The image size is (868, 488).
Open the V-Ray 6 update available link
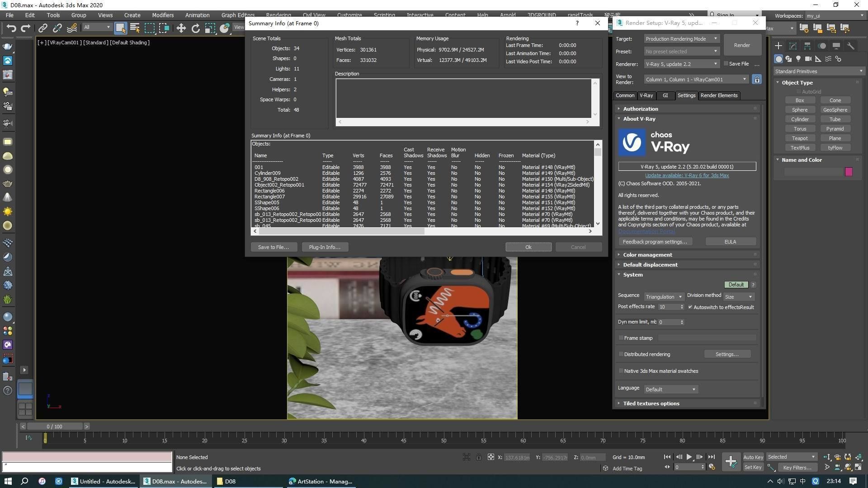(x=686, y=175)
